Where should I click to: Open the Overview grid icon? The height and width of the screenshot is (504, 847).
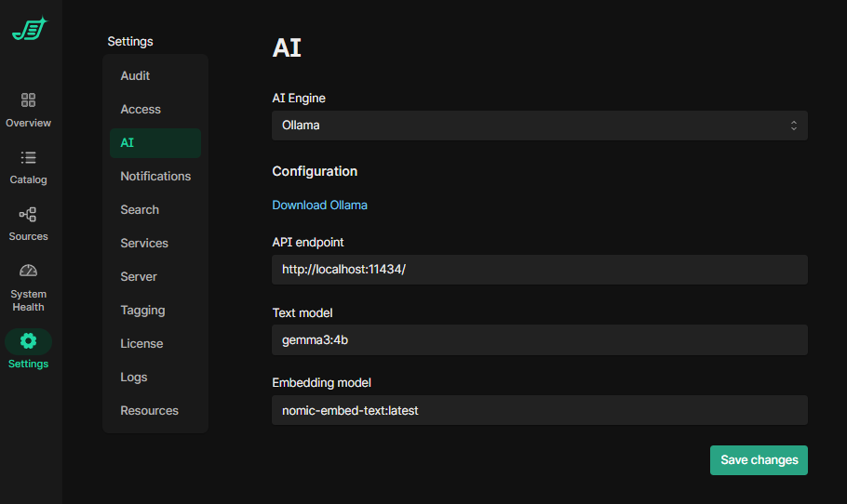point(28,100)
